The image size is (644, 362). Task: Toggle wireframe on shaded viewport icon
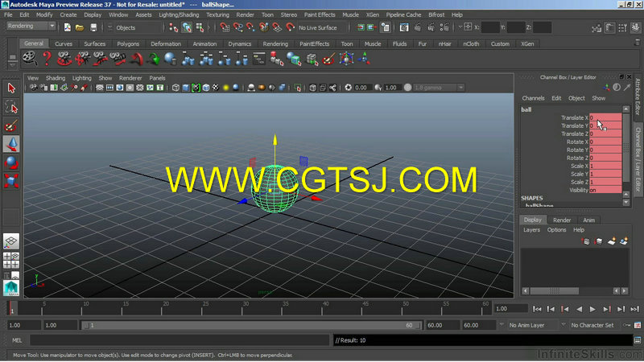pos(206,88)
